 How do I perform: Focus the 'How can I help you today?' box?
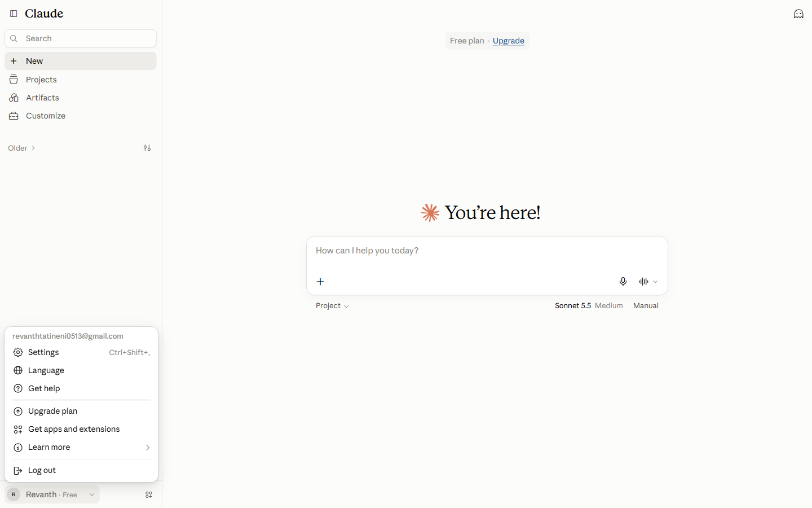pyautogui.click(x=487, y=251)
